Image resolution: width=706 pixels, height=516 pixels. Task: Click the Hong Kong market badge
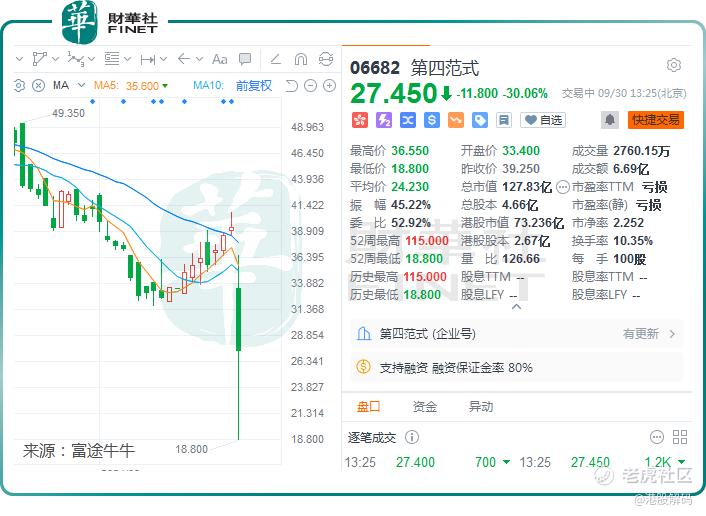(360, 120)
